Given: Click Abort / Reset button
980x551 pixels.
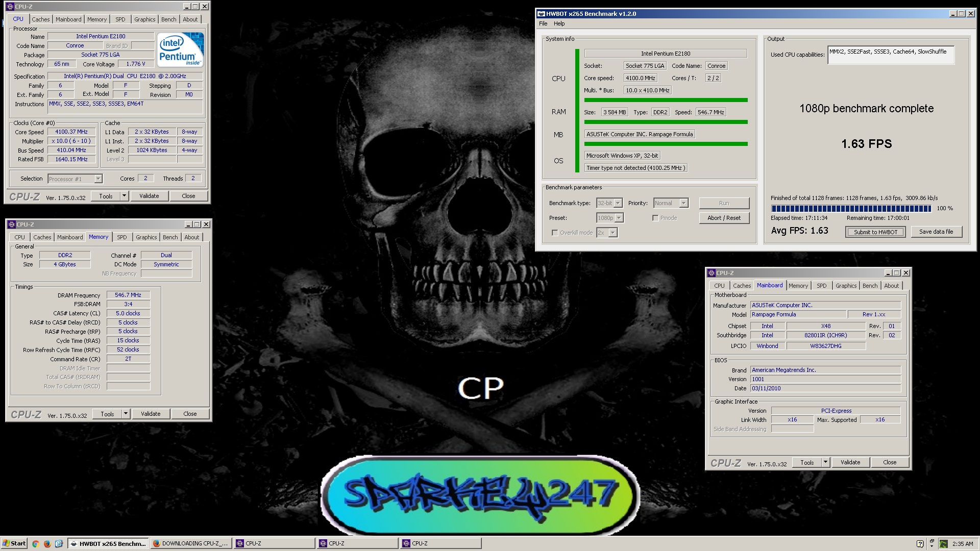Looking at the screenshot, I should [x=724, y=218].
